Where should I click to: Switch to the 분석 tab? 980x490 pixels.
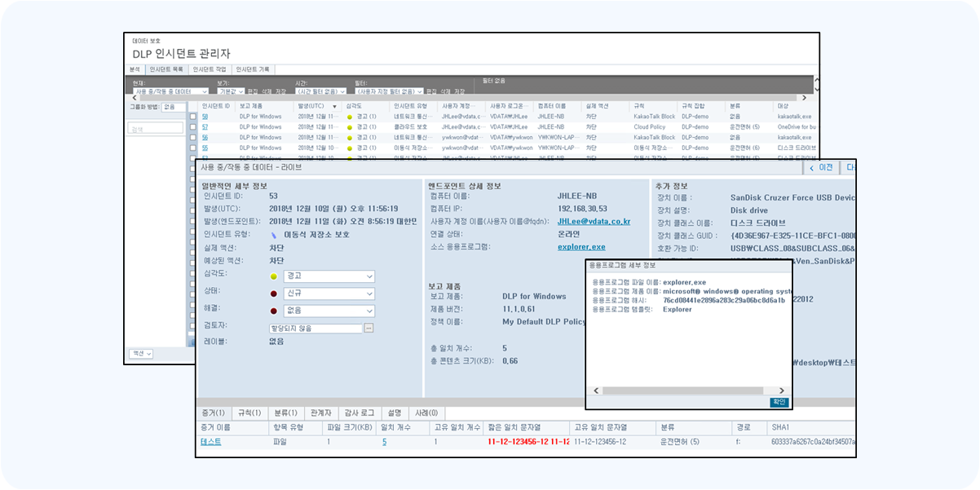pos(135,69)
